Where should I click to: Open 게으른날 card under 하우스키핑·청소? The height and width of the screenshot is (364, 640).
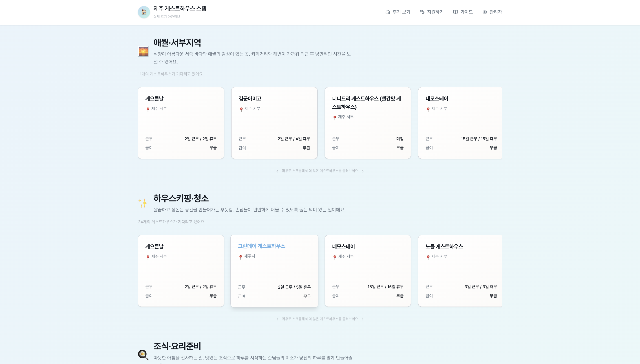[x=181, y=271]
